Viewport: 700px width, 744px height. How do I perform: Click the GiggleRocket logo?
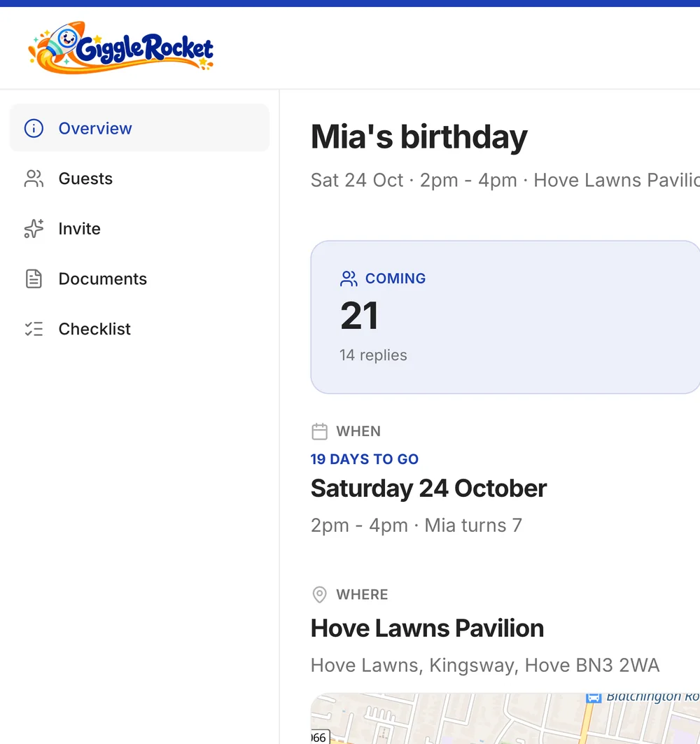coord(121,48)
